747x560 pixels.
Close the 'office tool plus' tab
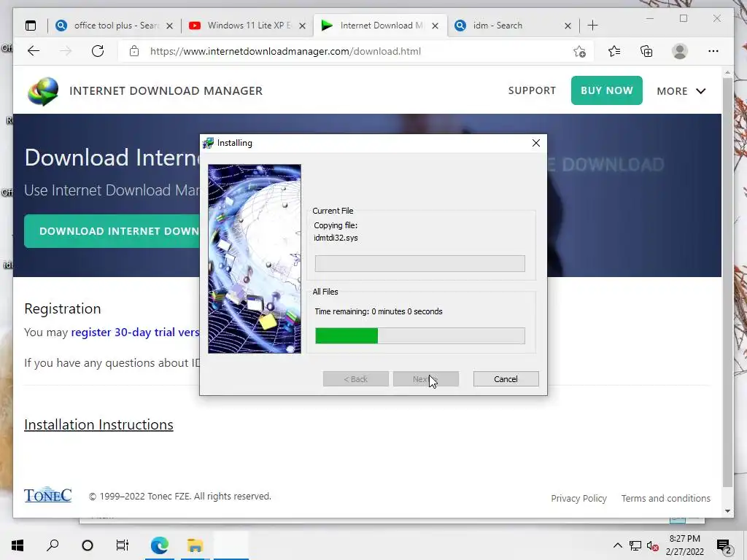(x=169, y=26)
